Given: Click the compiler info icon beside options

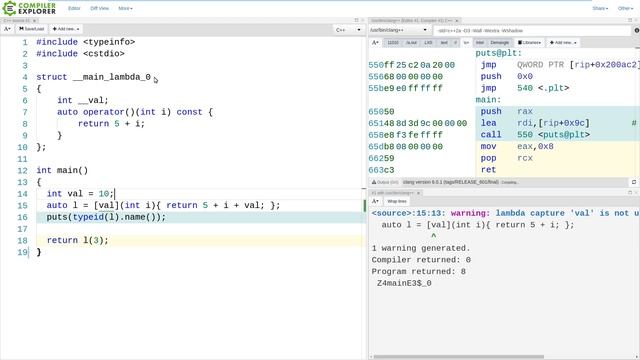Looking at the screenshot, I should pyautogui.click(x=637, y=31).
